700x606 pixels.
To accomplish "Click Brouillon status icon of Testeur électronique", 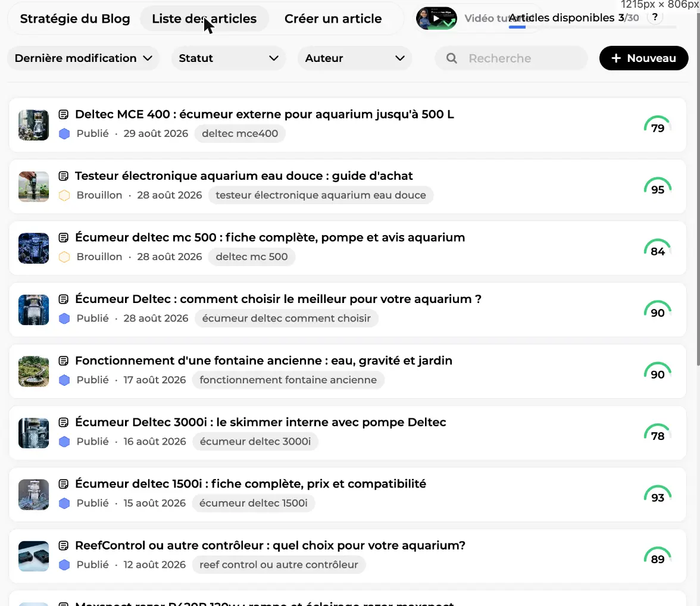I will pos(64,195).
